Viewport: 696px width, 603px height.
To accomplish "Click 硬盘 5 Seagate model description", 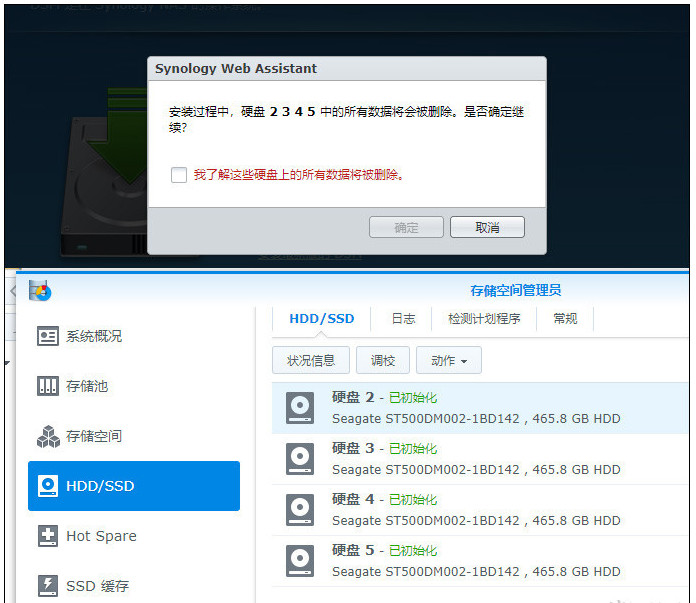I will 476,571.
